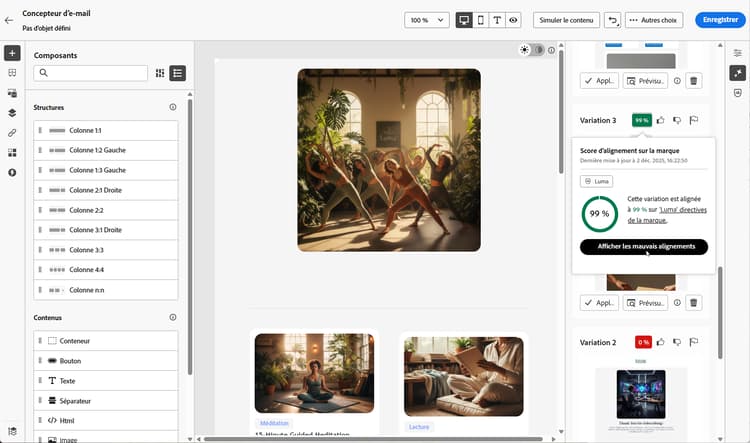The width and height of the screenshot is (750, 443).
Task: Click the components search field
Action: pos(91,73)
